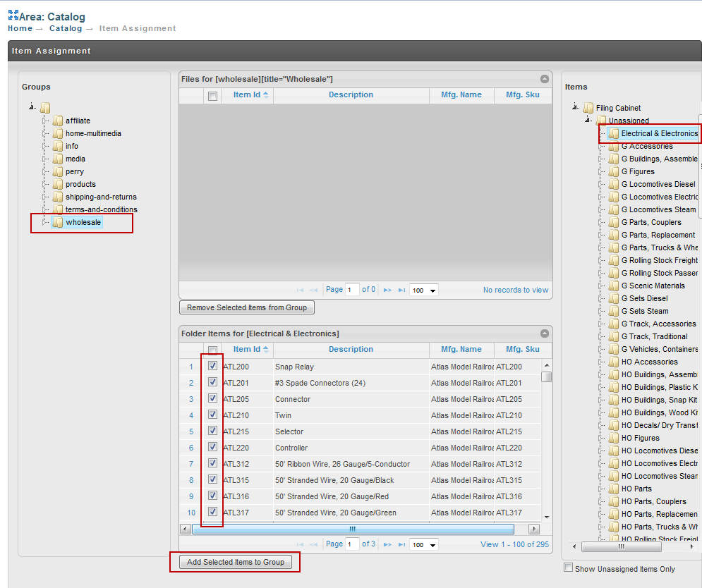
Task: Select the G Figures folder icon
Action: click(x=614, y=171)
